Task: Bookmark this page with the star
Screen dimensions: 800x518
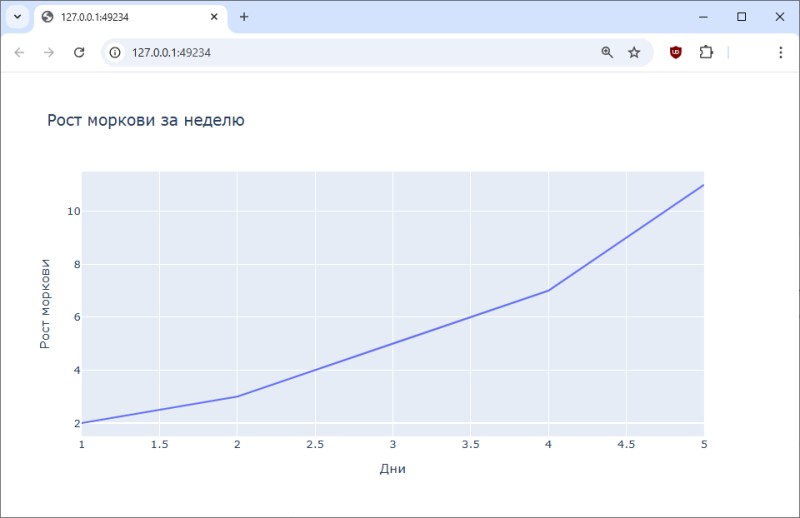Action: click(x=634, y=52)
